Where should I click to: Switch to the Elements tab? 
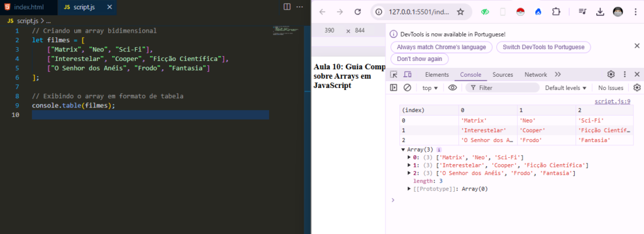click(x=436, y=75)
